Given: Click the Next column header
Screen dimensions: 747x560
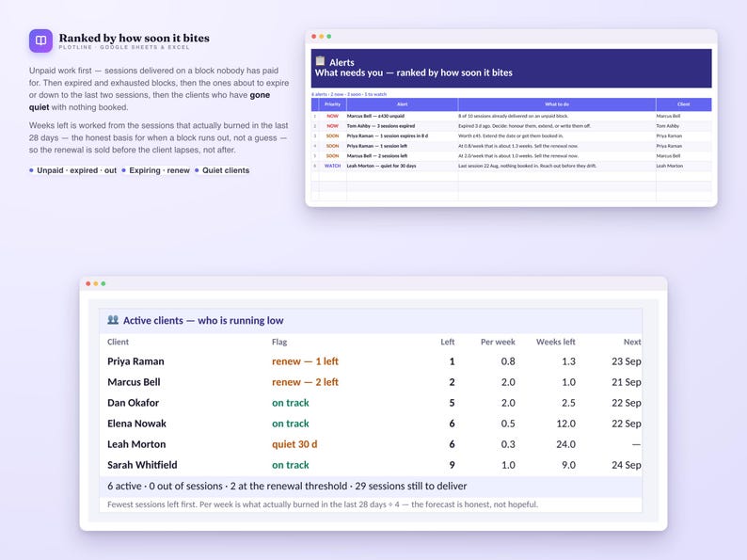Looking at the screenshot, I should 631,342.
